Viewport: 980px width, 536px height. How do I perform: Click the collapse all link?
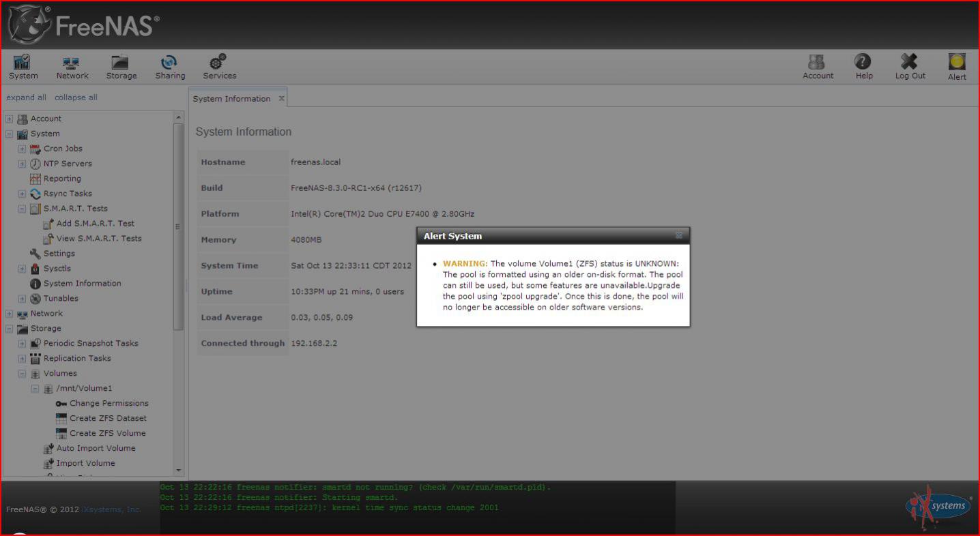click(x=76, y=98)
